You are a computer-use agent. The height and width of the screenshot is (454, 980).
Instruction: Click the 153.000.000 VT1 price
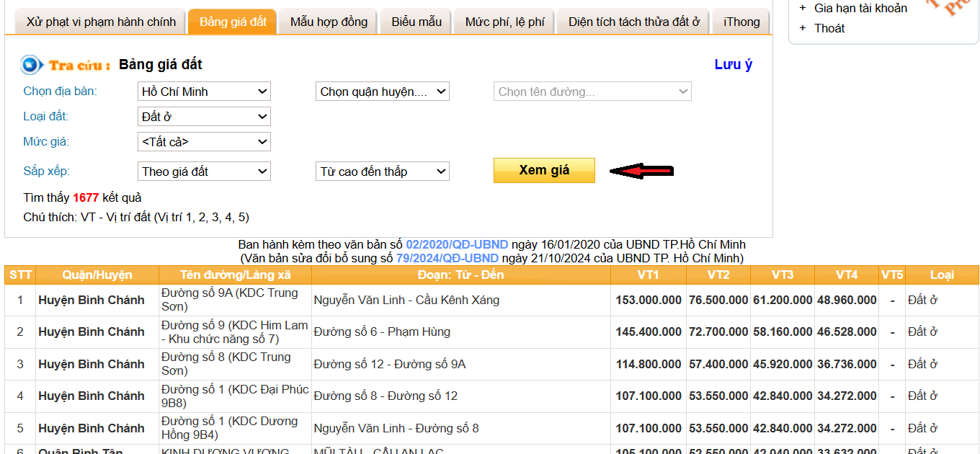coord(649,300)
